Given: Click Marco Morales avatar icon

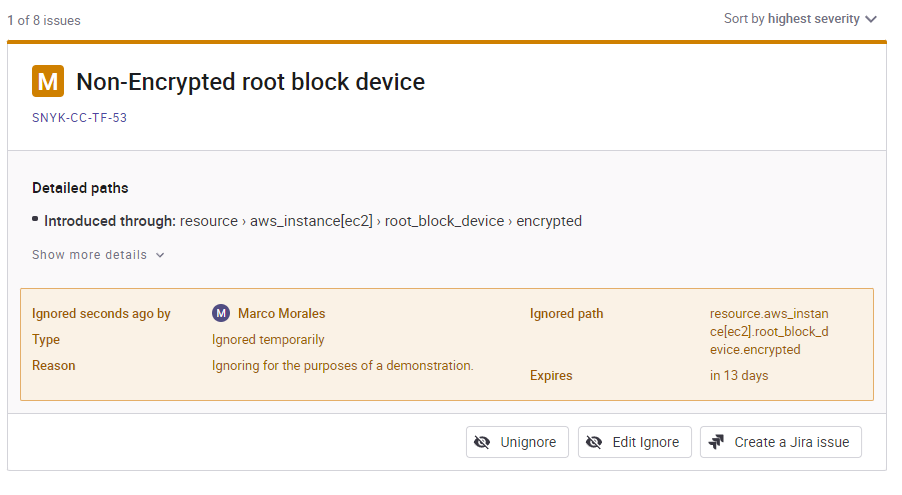Looking at the screenshot, I should 221,313.
